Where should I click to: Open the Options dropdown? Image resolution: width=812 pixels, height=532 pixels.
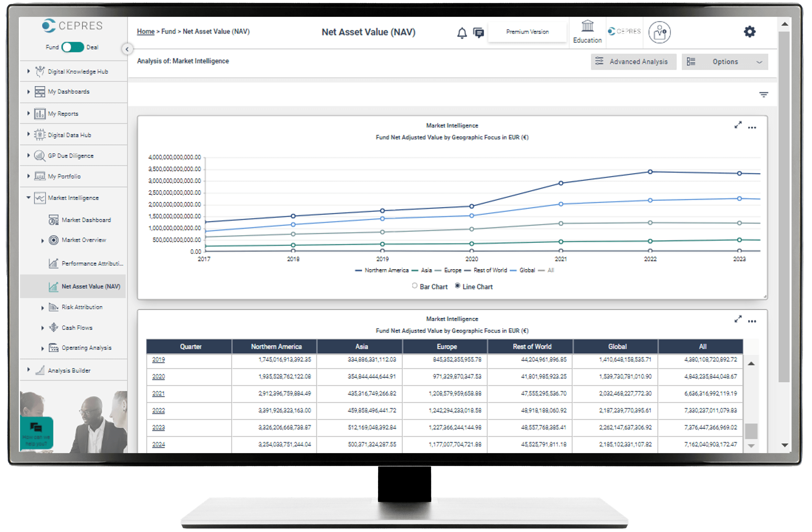725,62
